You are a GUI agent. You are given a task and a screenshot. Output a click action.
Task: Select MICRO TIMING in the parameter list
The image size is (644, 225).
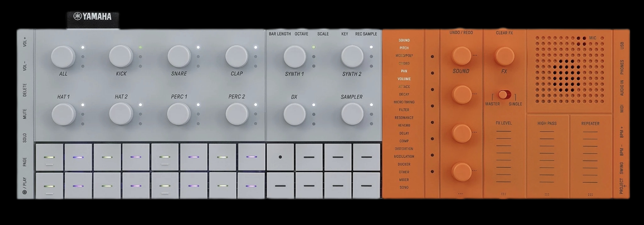[x=404, y=102]
